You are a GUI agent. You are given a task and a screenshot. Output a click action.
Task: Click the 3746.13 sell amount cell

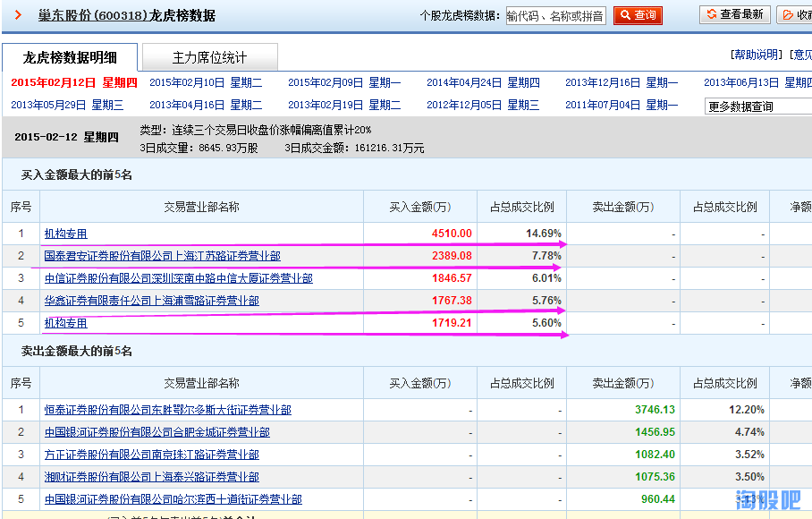[623, 410]
